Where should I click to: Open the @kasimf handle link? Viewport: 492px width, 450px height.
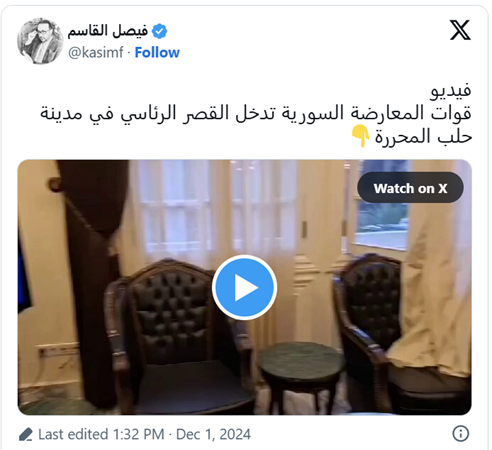[x=96, y=53]
